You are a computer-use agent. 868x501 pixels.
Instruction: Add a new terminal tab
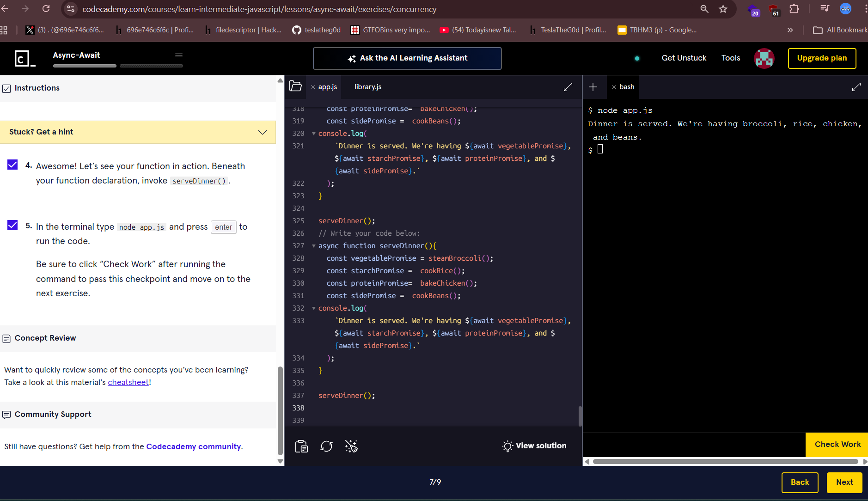(593, 87)
